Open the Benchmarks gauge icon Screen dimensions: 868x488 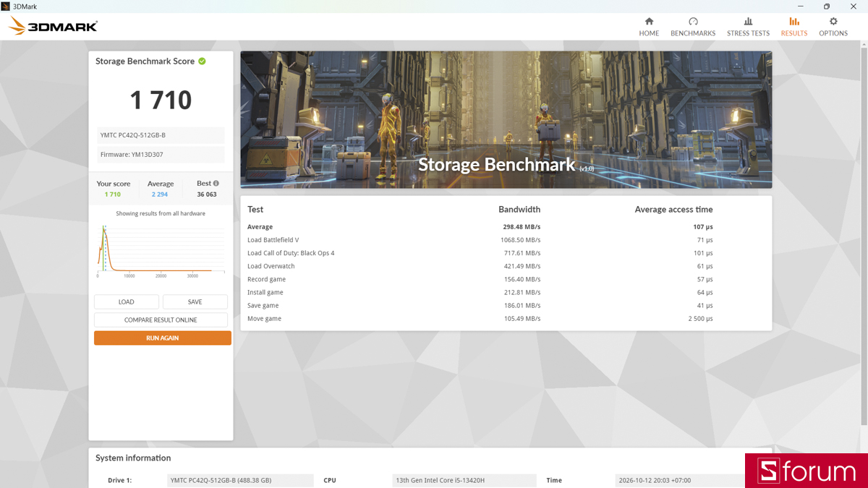tap(693, 22)
